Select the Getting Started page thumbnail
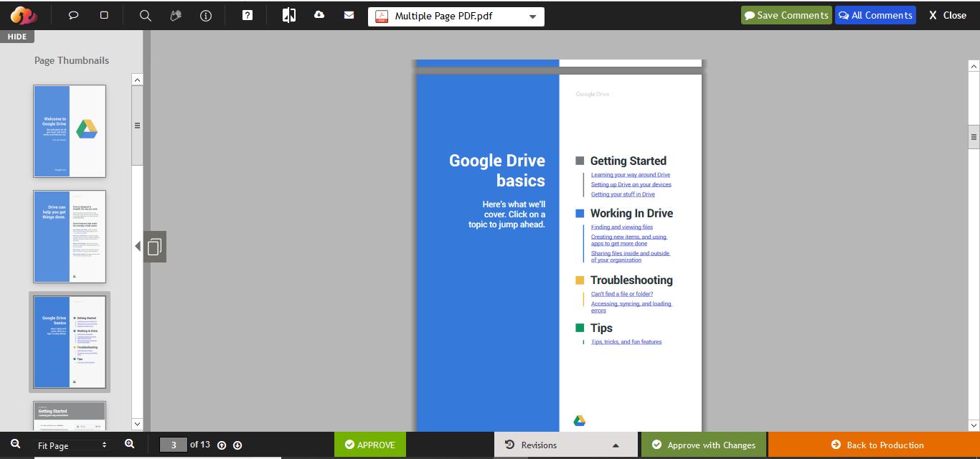Viewport: 980px width, 459px height. 70,415
